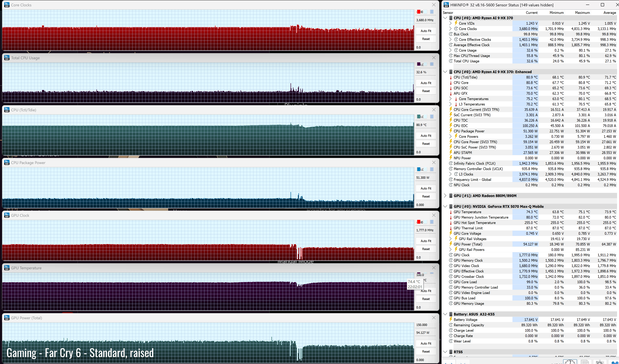Image resolution: width=619 pixels, height=364 pixels.
Task: Click the lightning icon of the CPU Package Power row
Action: [451, 131]
